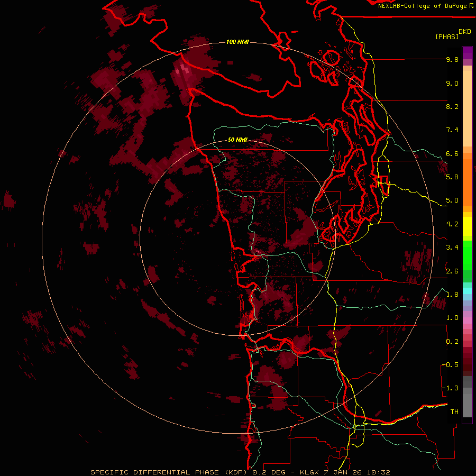This screenshot has width=476, height=476.
Task: Click the 100 NMI range ring label
Action: pyautogui.click(x=237, y=42)
